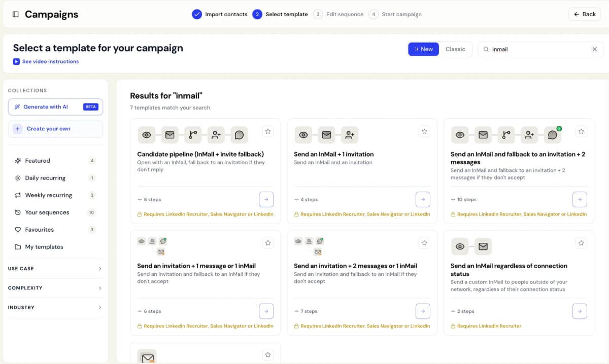This screenshot has width=609, height=364.
Task: Star the Send an InMail + 1 invitation template
Action: [424, 131]
